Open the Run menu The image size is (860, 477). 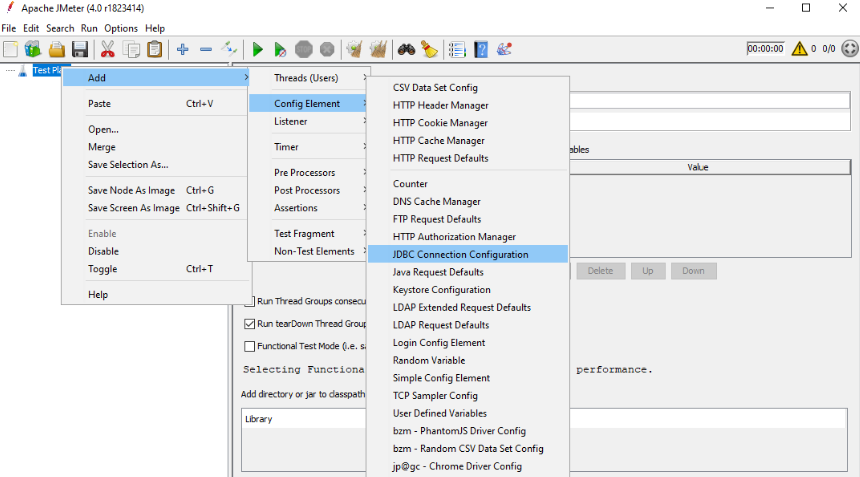[x=89, y=29]
